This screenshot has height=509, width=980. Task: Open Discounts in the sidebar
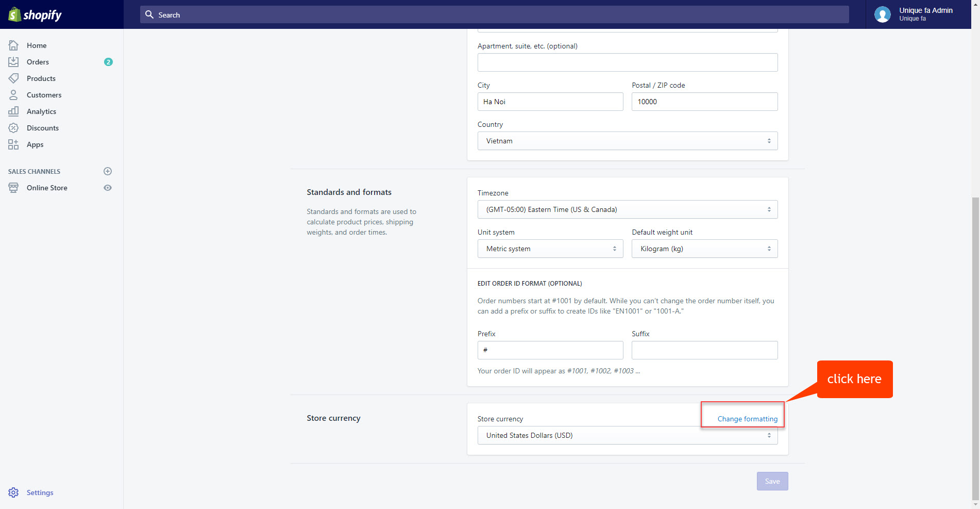[x=43, y=128]
